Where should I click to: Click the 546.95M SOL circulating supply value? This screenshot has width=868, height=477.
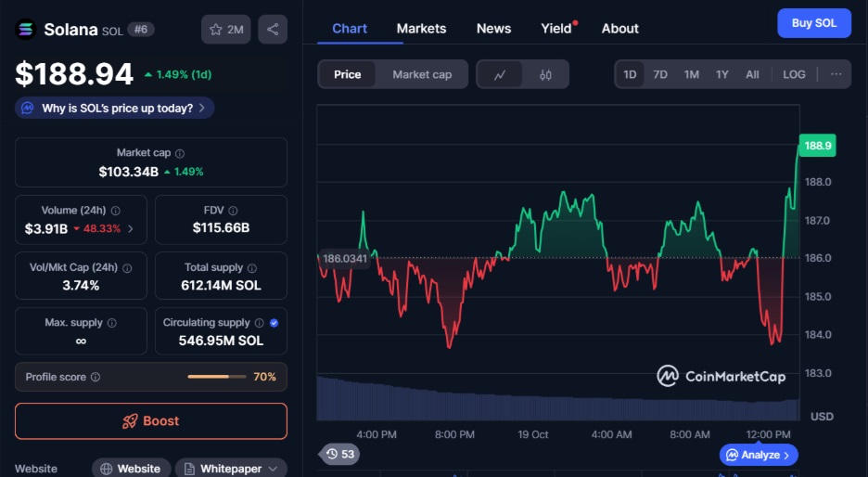click(x=221, y=341)
